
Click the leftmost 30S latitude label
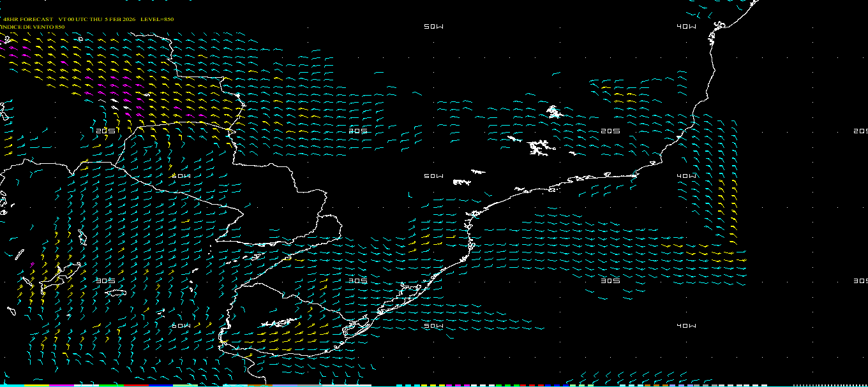point(106,281)
